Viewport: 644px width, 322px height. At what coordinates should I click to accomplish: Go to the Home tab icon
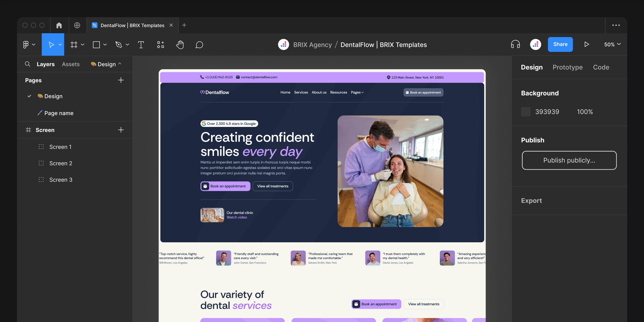tap(59, 25)
